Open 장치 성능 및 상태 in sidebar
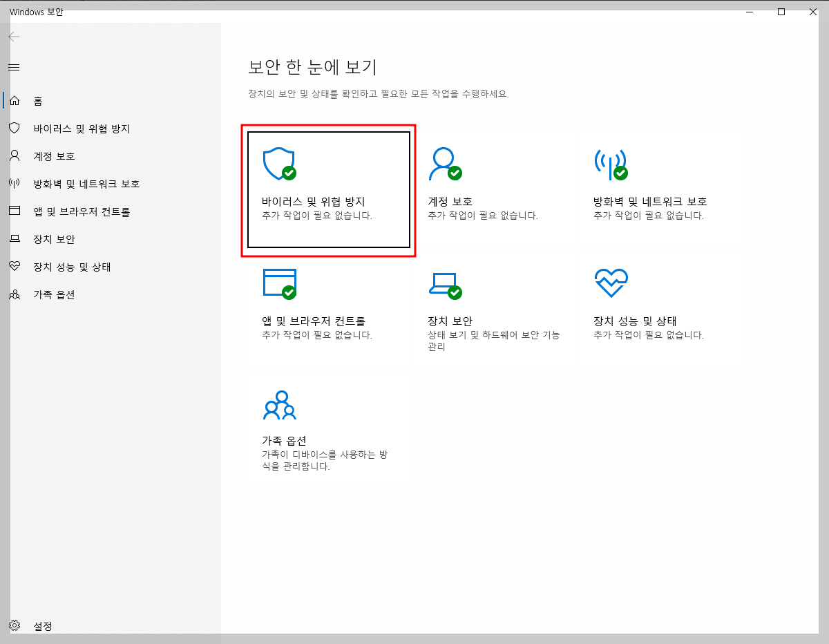The height and width of the screenshot is (644, 829). click(x=72, y=267)
